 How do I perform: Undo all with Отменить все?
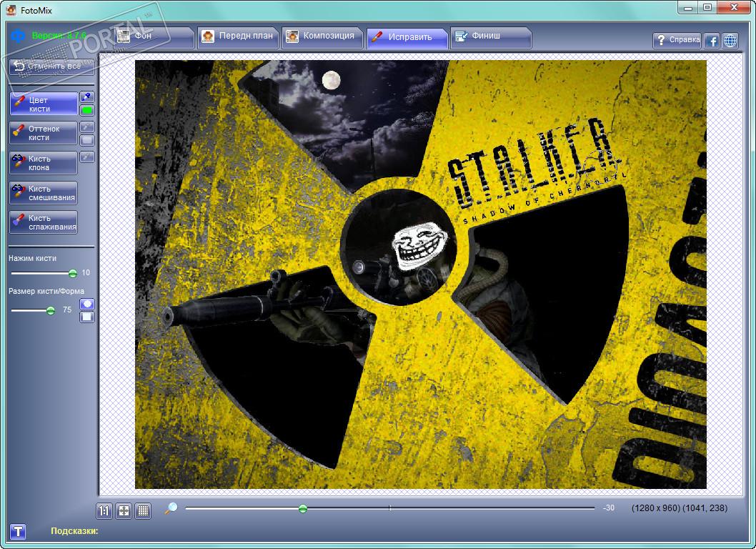click(51, 66)
